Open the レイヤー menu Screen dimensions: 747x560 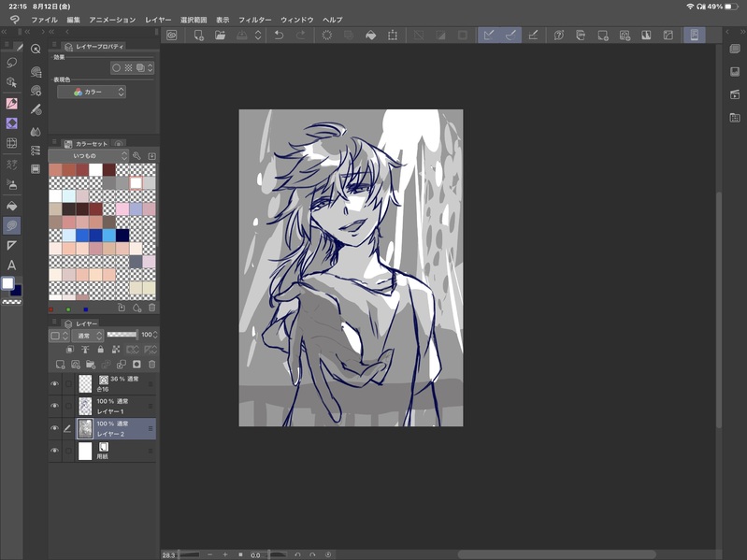pos(158,20)
